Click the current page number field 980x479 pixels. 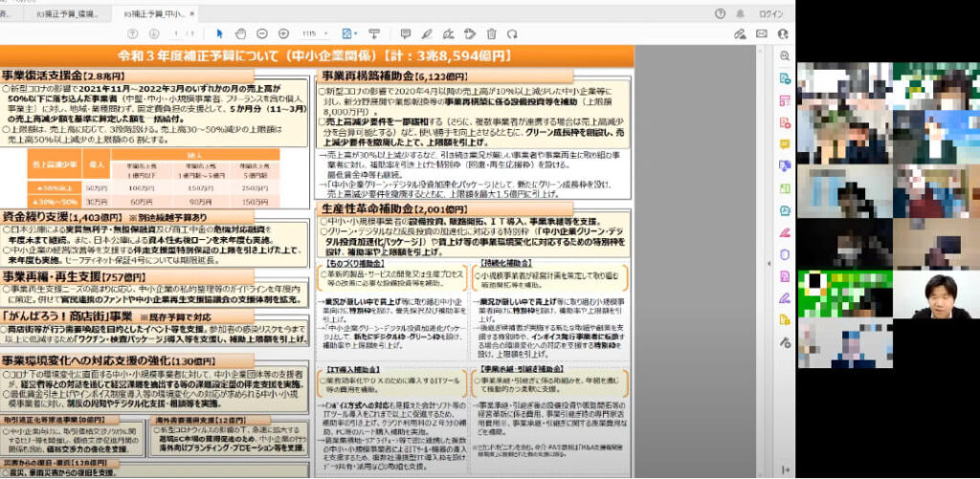click(177, 33)
